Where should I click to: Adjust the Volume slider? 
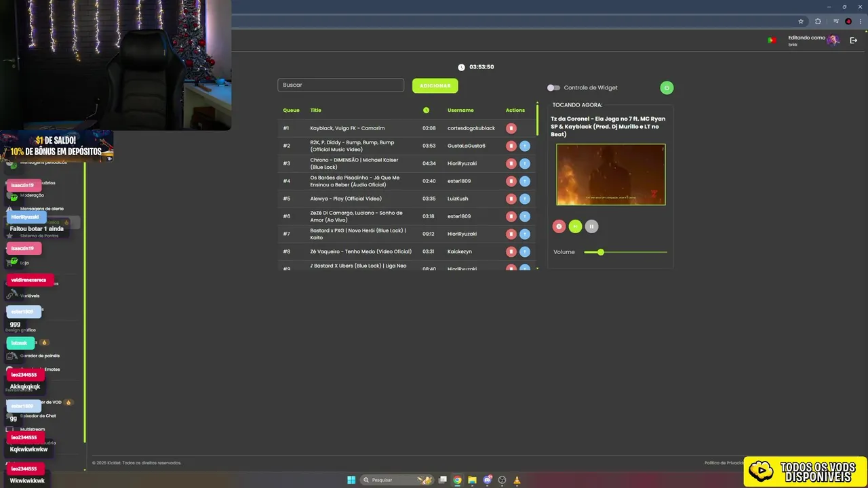(x=625, y=252)
